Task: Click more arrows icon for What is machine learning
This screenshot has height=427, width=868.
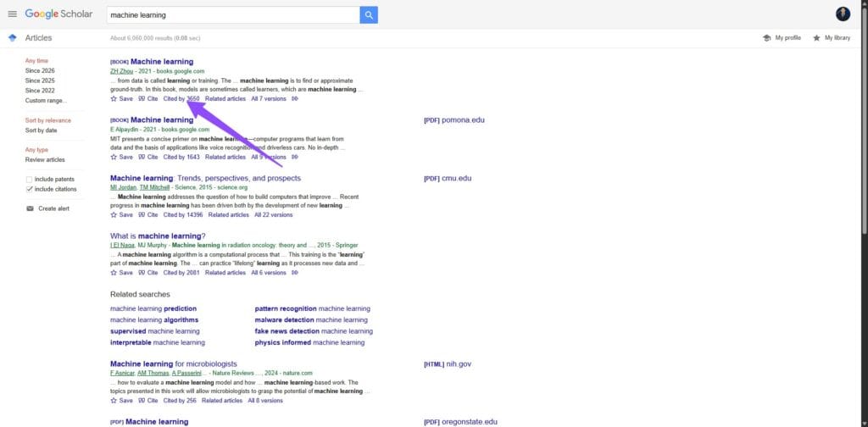Action: (x=295, y=273)
